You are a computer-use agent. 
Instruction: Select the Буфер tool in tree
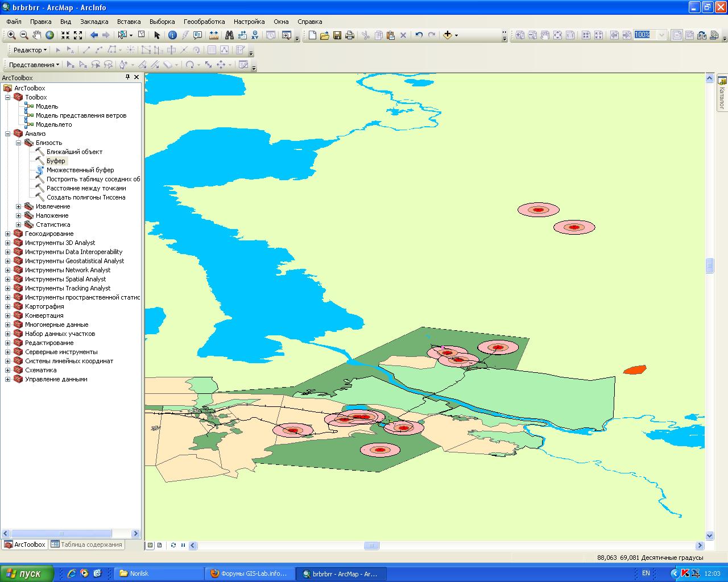click(x=56, y=161)
